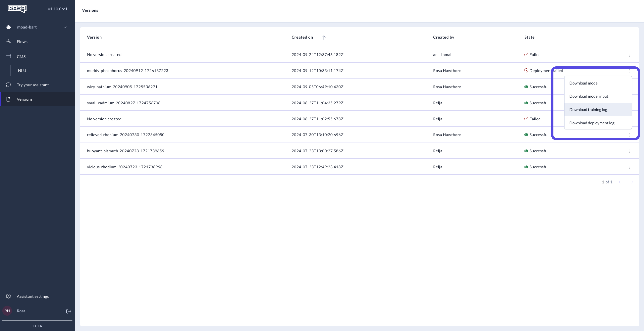Open the menu for vicious-rhodium version
The height and width of the screenshot is (331, 644).
pyautogui.click(x=630, y=167)
